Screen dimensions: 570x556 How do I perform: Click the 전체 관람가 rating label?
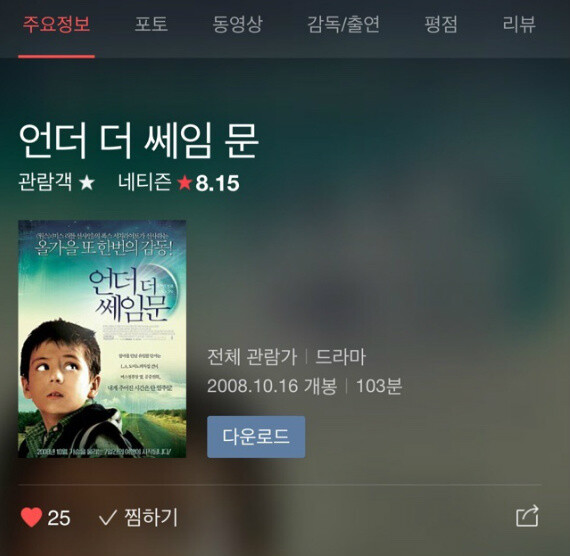[x=252, y=357]
